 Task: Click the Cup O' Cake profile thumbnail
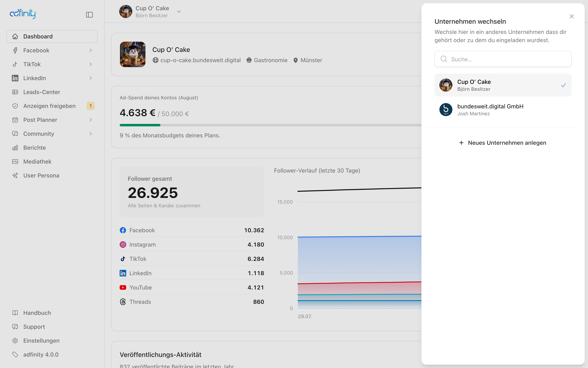(x=133, y=54)
